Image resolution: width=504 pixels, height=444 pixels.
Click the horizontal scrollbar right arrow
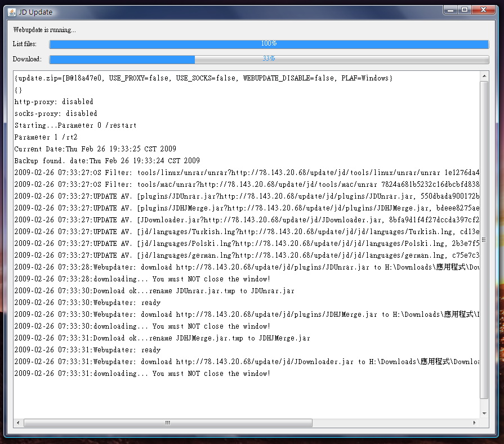(475, 423)
